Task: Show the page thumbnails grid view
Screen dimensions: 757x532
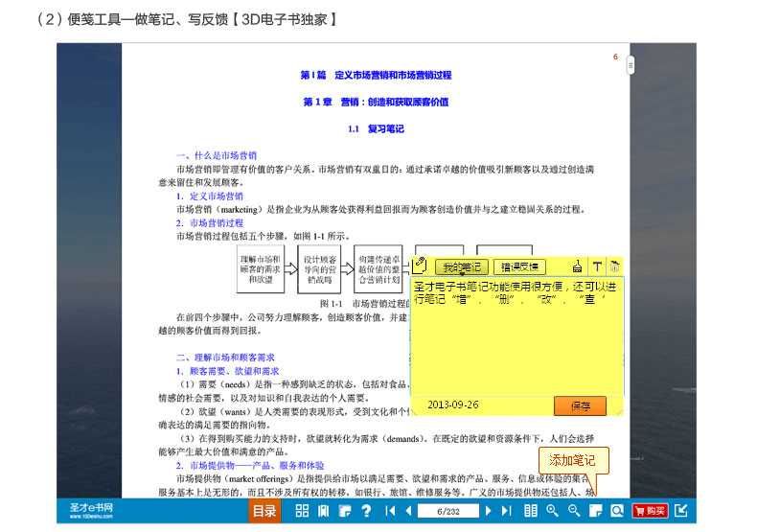Action: (x=302, y=511)
